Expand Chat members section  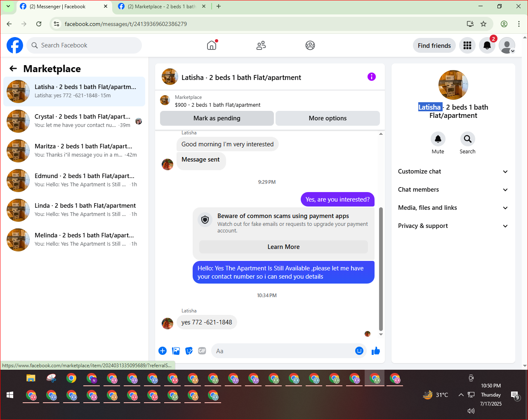pyautogui.click(x=453, y=190)
